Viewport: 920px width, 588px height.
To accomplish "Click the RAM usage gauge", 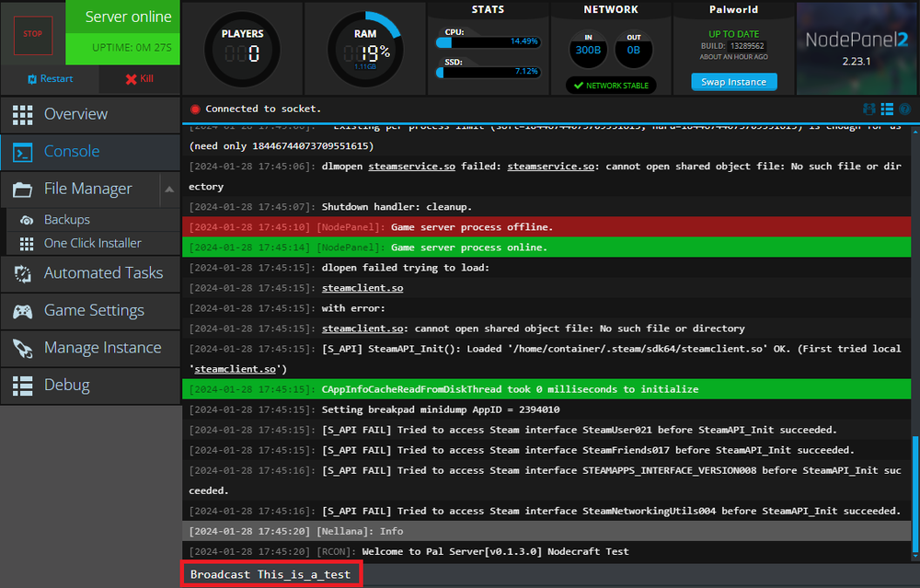I will (x=364, y=52).
